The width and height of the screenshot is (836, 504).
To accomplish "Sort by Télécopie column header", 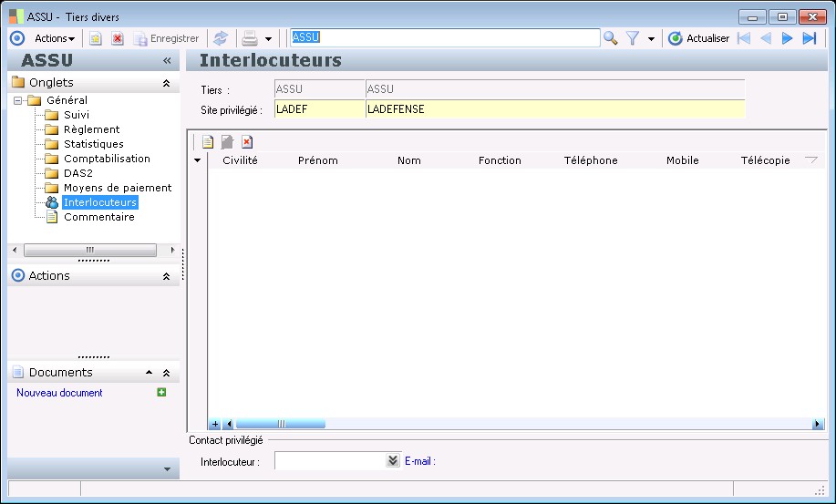I will [765, 160].
